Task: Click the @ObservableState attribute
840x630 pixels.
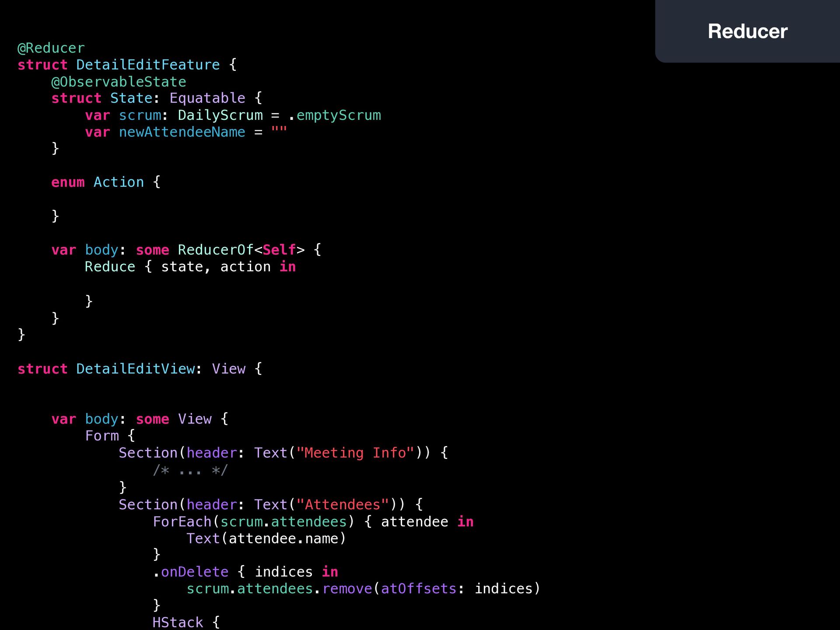Action: (x=119, y=82)
